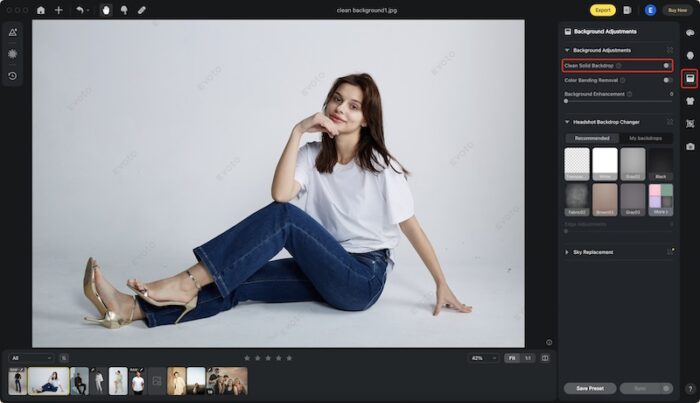Set view to 1:1 zoom

[528, 358]
